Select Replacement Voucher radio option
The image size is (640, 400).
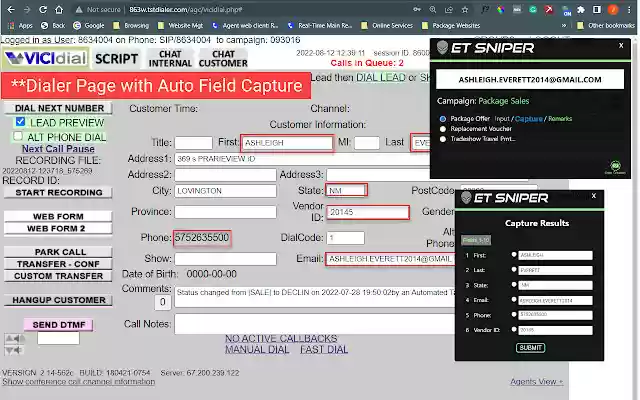point(443,129)
